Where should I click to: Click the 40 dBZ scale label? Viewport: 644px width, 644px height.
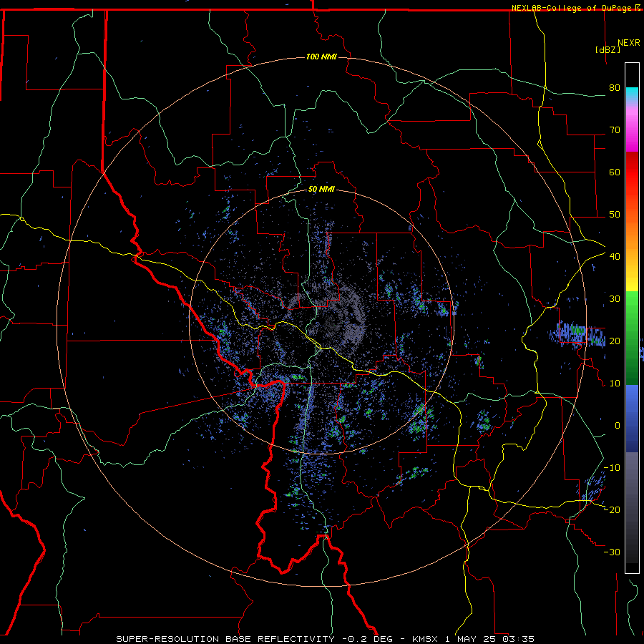pyautogui.click(x=615, y=257)
